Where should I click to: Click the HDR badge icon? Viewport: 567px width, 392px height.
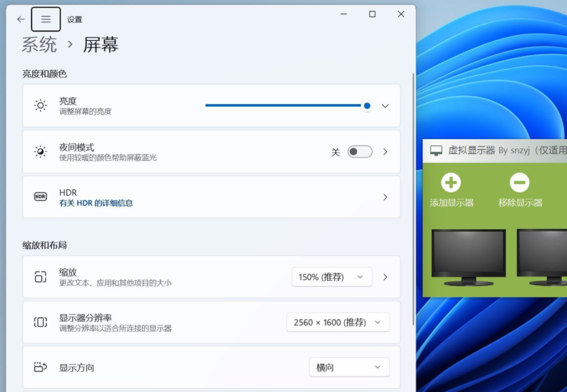pyautogui.click(x=40, y=197)
